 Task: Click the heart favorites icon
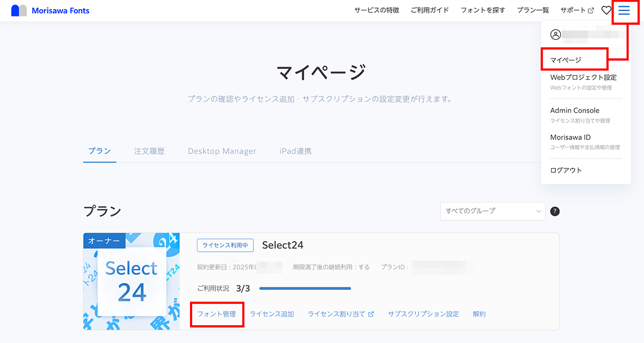point(606,10)
